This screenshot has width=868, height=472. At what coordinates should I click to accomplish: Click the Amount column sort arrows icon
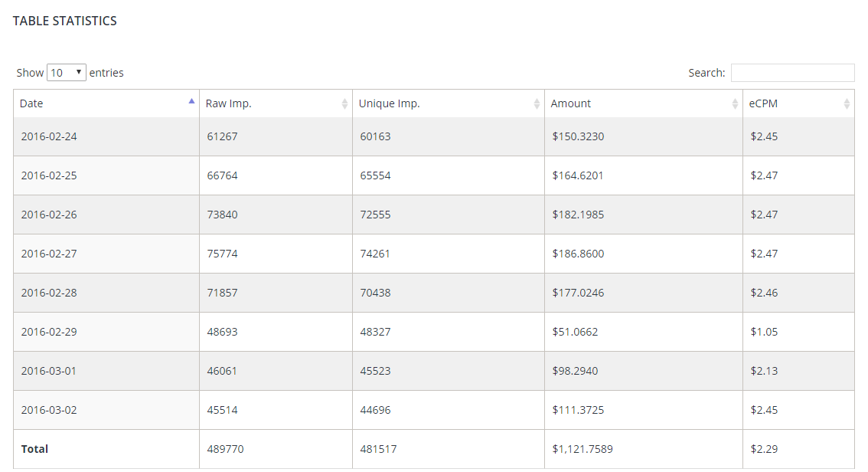(x=735, y=104)
